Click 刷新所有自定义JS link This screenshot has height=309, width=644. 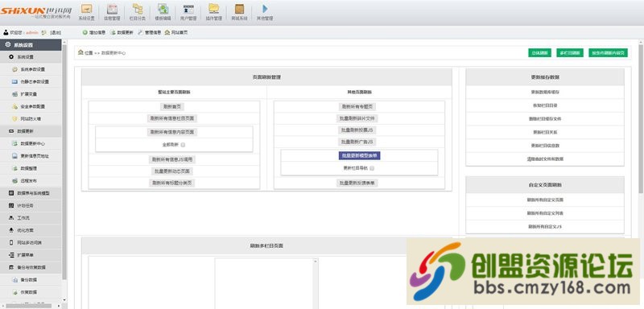545,227
